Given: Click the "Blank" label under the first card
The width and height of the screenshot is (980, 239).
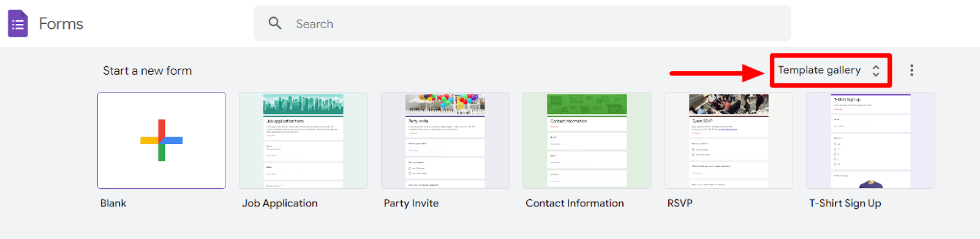Looking at the screenshot, I should point(113,203).
